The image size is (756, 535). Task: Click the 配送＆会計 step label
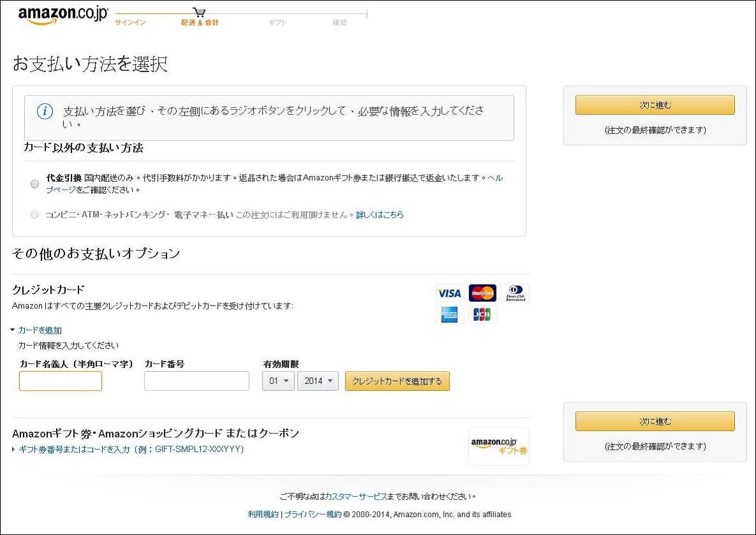click(x=200, y=22)
